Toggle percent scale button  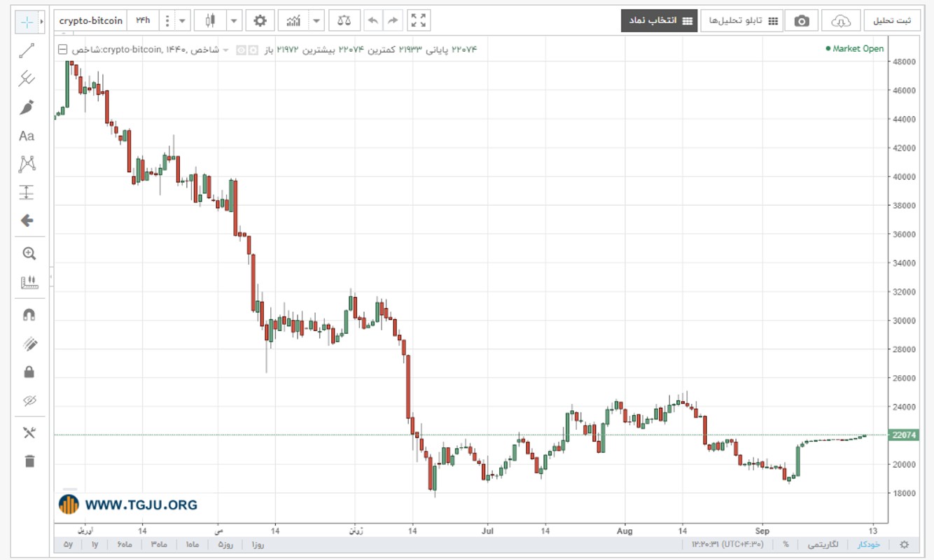[x=786, y=544]
